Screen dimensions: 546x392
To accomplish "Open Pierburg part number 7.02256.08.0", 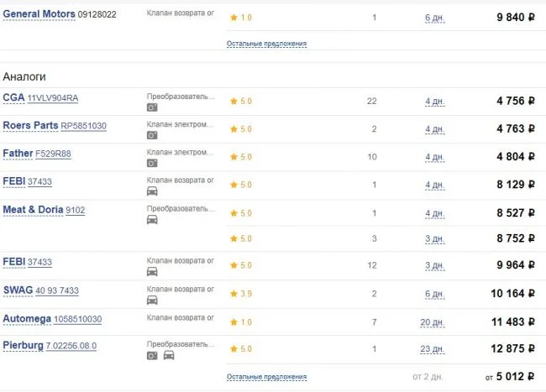I will (x=71, y=346).
